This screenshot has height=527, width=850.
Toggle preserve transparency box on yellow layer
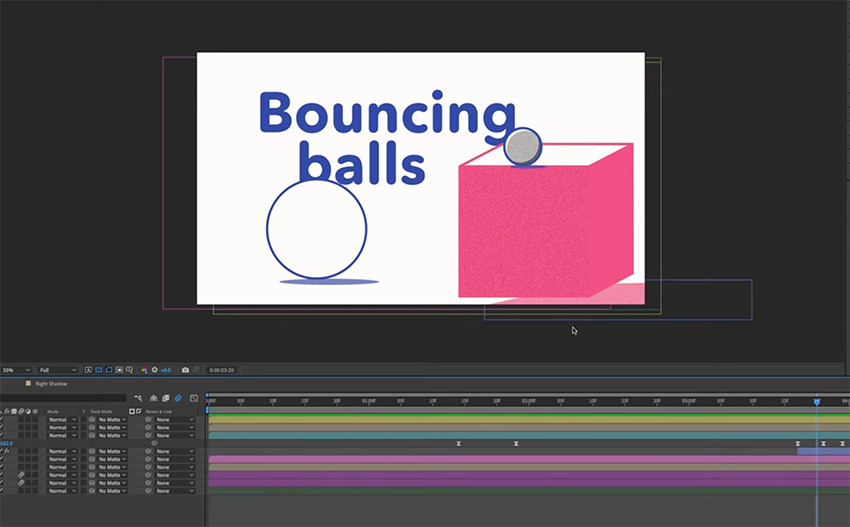point(83,420)
